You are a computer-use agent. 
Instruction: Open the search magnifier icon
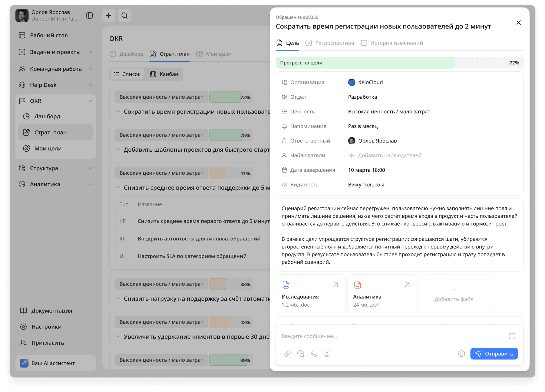coord(125,16)
